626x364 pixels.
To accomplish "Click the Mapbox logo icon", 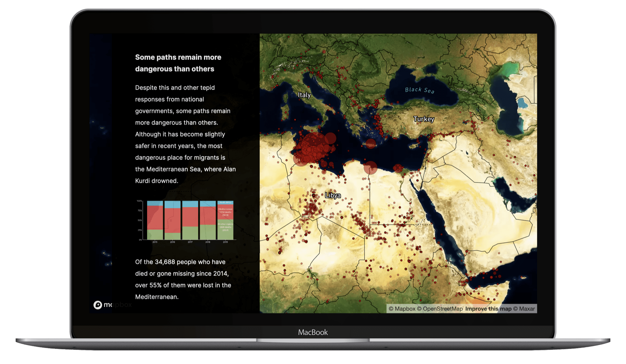I will click(98, 305).
